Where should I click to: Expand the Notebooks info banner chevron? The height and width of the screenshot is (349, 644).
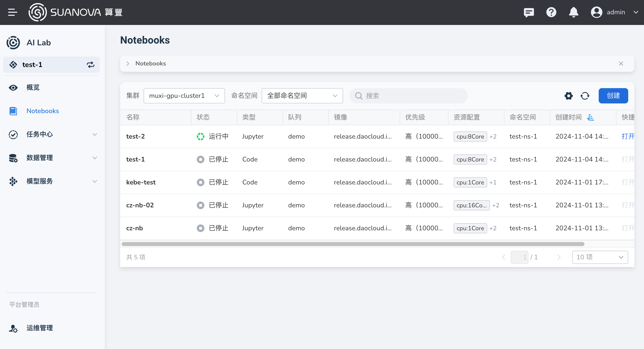(128, 64)
